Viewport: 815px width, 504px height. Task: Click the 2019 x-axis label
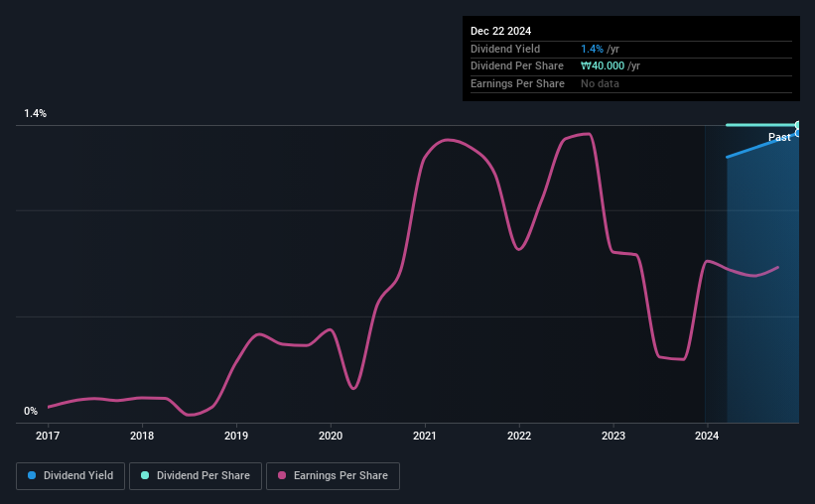click(236, 436)
